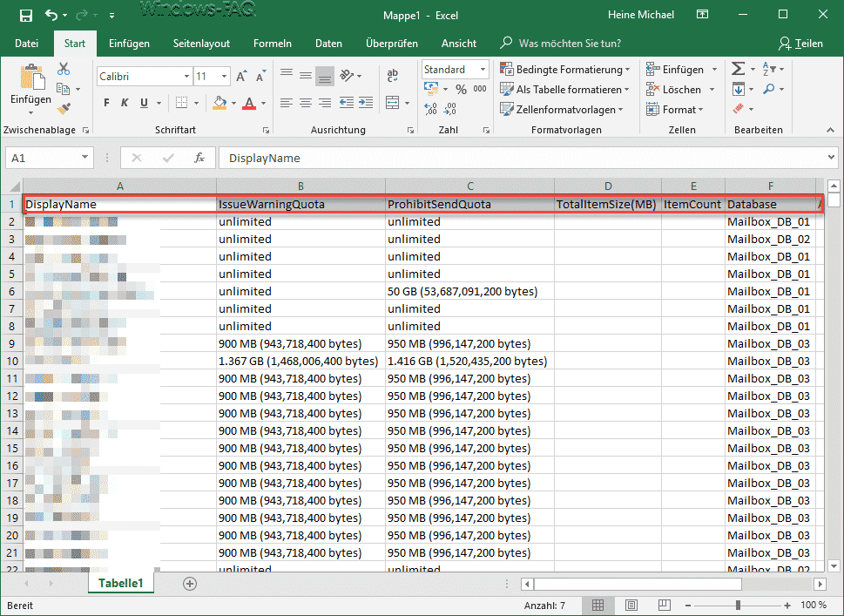Click the fill color bucket icon
Image resolution: width=844 pixels, height=616 pixels.
219,102
